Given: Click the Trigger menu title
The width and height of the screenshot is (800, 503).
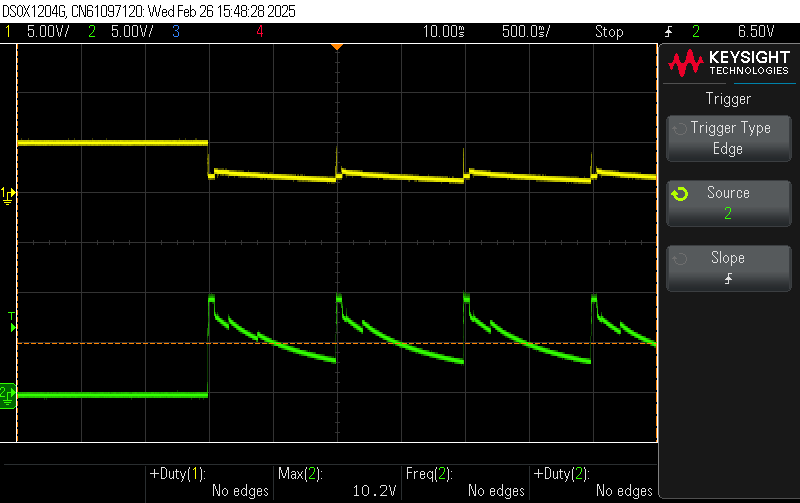Looking at the screenshot, I should [x=728, y=98].
